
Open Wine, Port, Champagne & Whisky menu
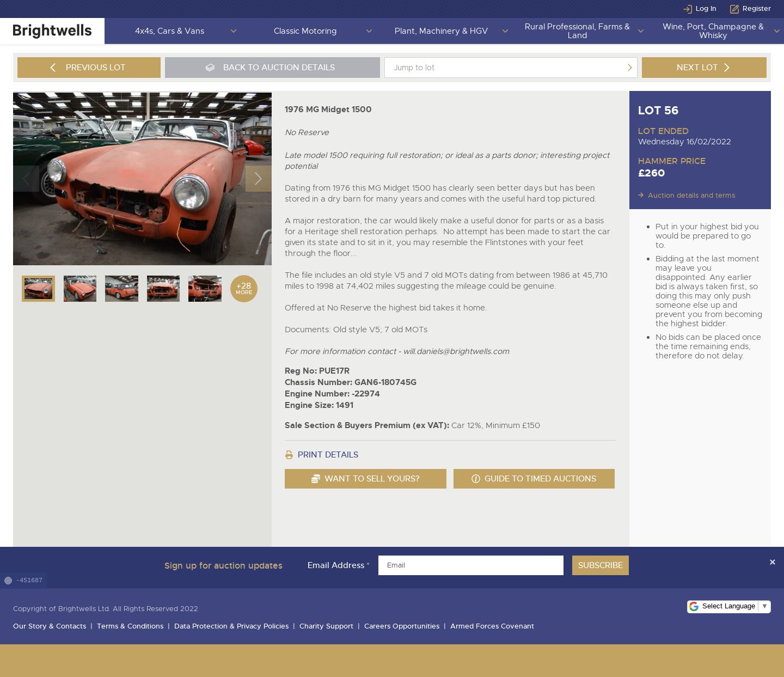[713, 31]
